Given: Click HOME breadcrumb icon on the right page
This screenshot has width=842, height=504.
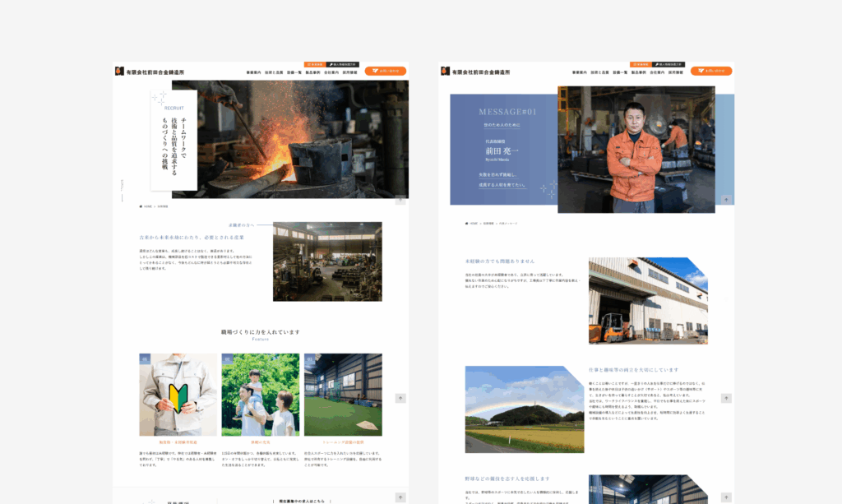Looking at the screenshot, I should coord(467,223).
